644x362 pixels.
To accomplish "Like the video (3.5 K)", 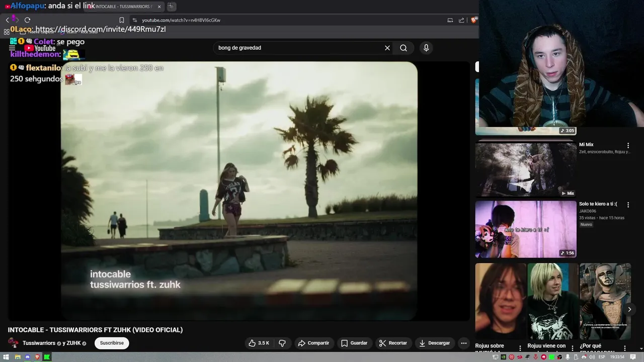I will point(259,343).
